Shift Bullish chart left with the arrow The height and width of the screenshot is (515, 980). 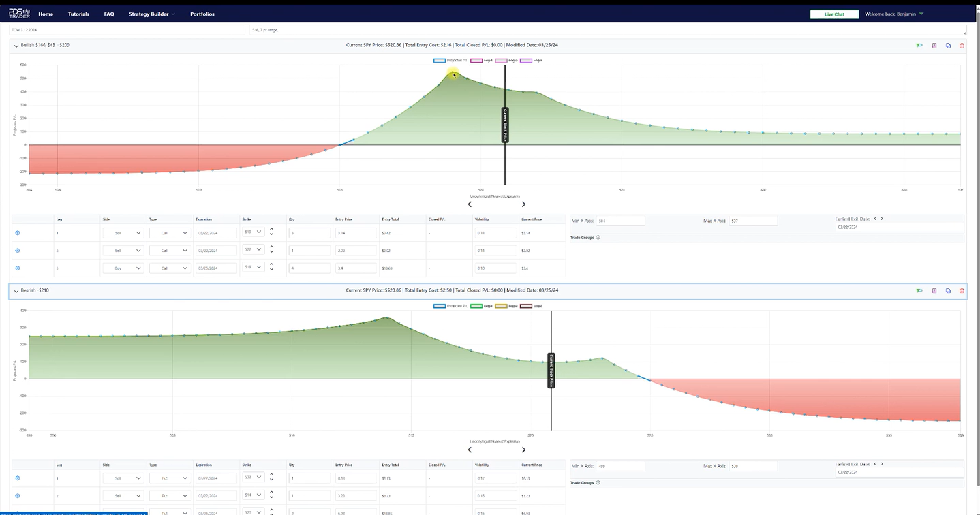coord(470,204)
